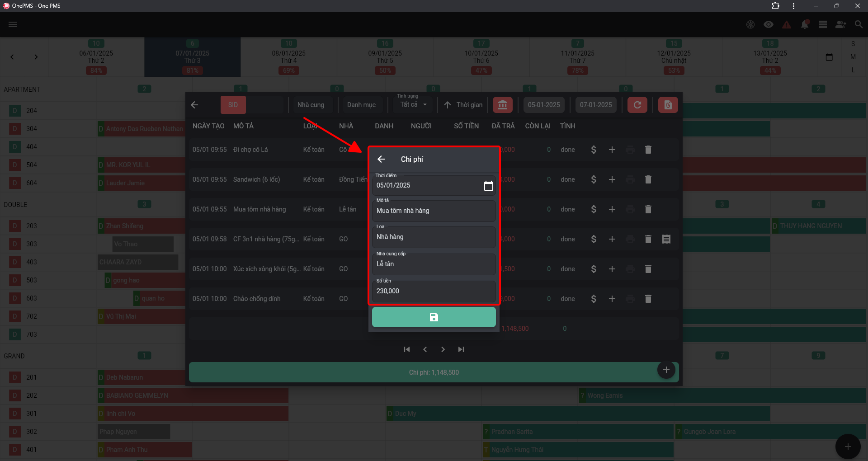Go to previous date range arrow
Screen dimensions: 868x461
[x=12, y=57]
